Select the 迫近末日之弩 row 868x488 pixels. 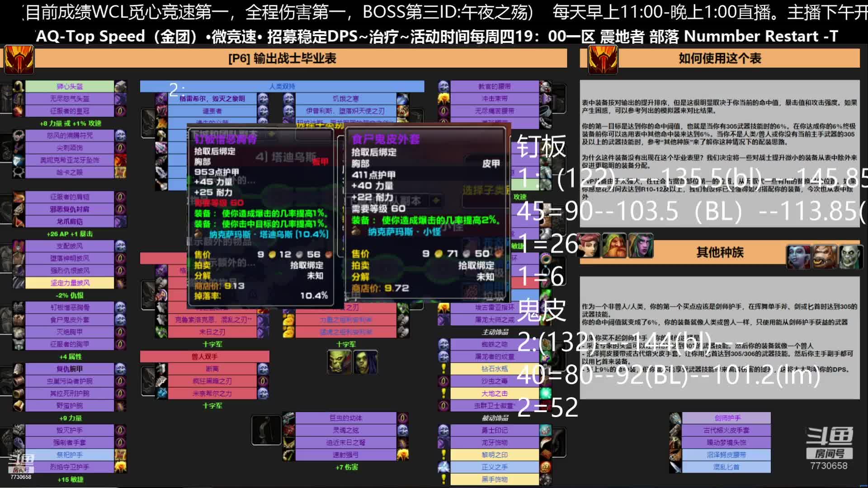[x=345, y=442]
